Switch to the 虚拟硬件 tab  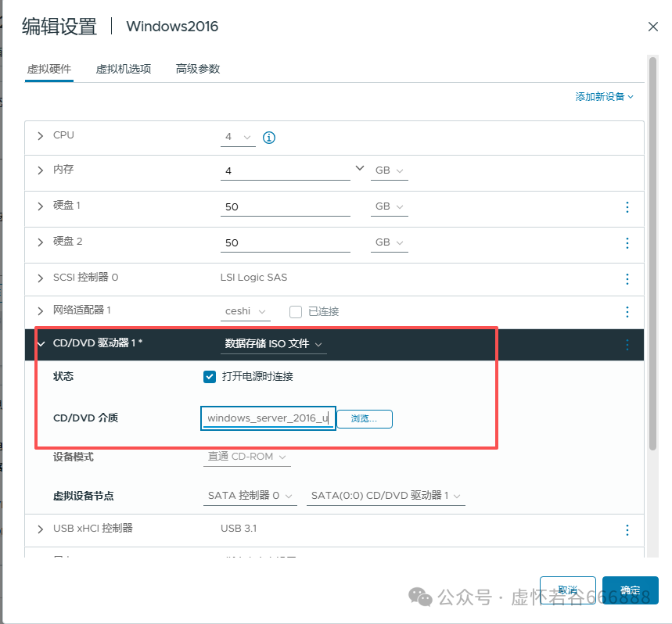click(49, 69)
